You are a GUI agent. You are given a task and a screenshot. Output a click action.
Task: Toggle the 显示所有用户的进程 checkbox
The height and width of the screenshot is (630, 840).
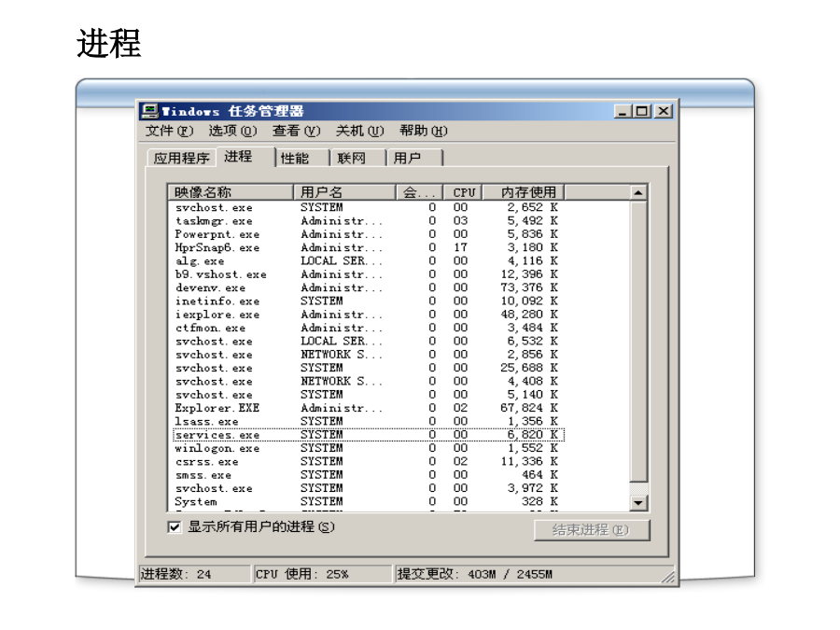175,527
